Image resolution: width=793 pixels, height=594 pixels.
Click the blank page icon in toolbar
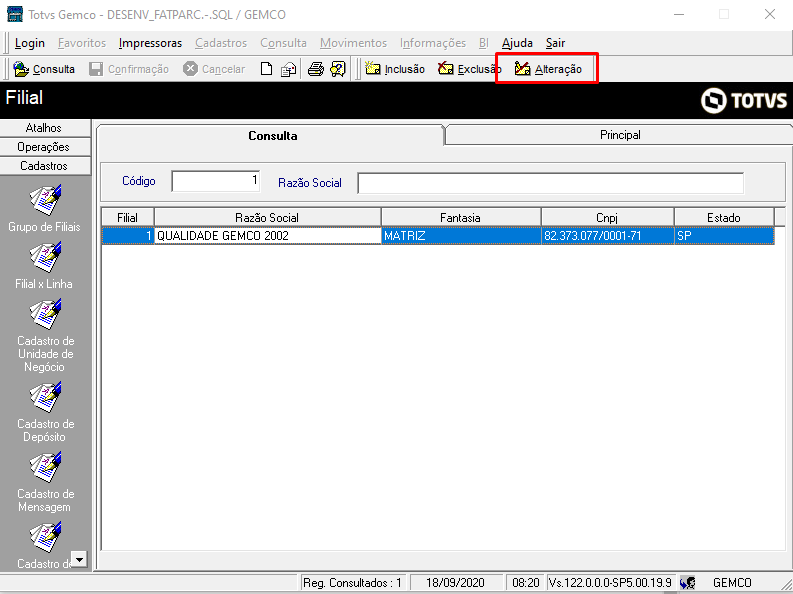coord(266,69)
